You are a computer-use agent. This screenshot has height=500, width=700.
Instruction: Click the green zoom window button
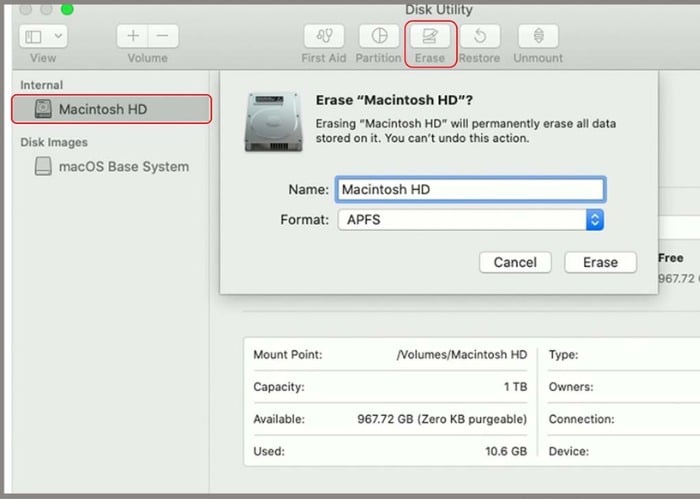pos(67,8)
